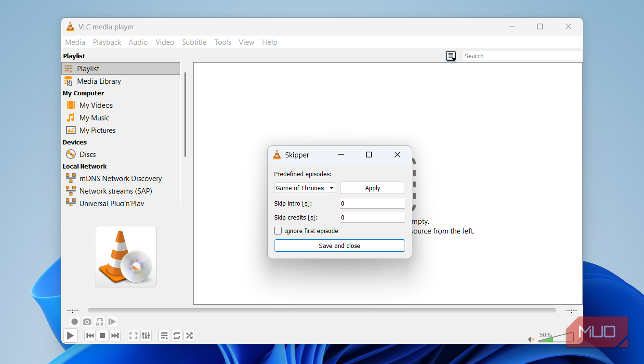Select Universal Plug'n'Play entry
Viewport: 644px width, 364px height.
120,203
